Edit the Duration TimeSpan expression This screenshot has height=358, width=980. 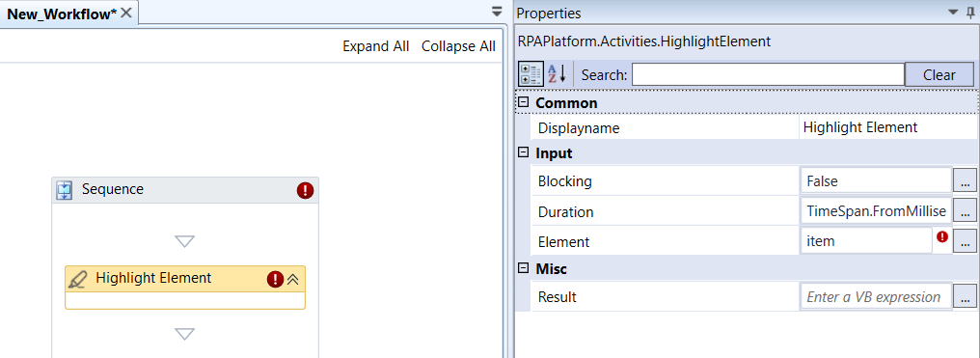coord(876,211)
